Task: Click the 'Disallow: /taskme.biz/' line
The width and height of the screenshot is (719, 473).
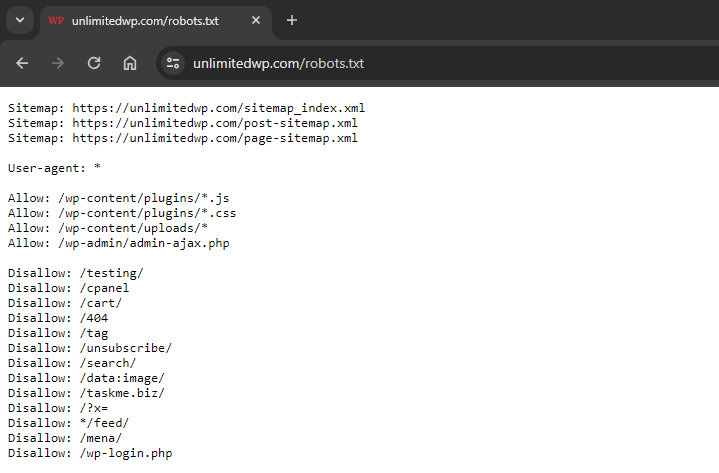Action: (x=86, y=393)
